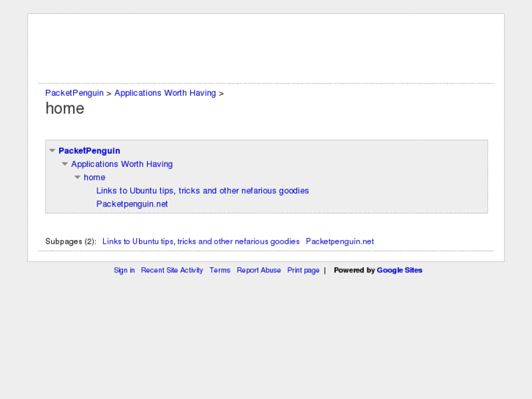Collapse the PacketPenguin tree node arrow
Screen dimensions: 532x399
pos(52,150)
